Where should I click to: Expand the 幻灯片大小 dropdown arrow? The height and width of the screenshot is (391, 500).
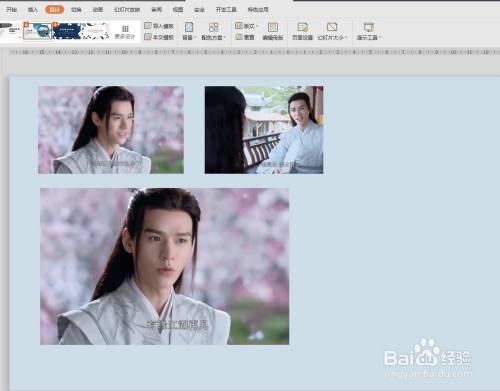(346, 37)
